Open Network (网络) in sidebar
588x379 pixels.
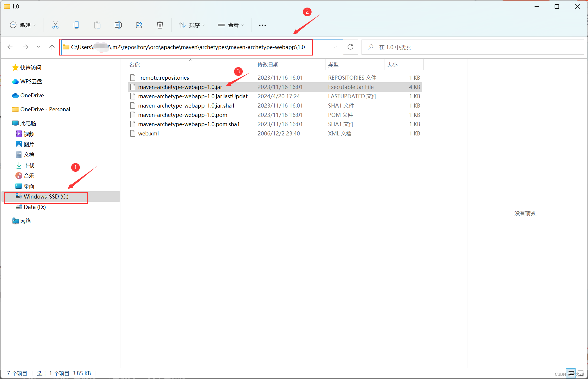21,221
